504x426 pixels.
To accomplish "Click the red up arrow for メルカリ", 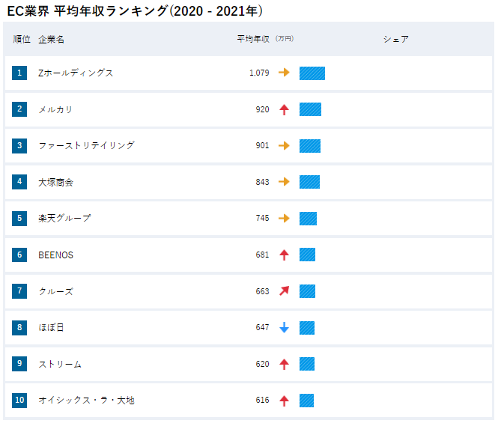I will [284, 109].
